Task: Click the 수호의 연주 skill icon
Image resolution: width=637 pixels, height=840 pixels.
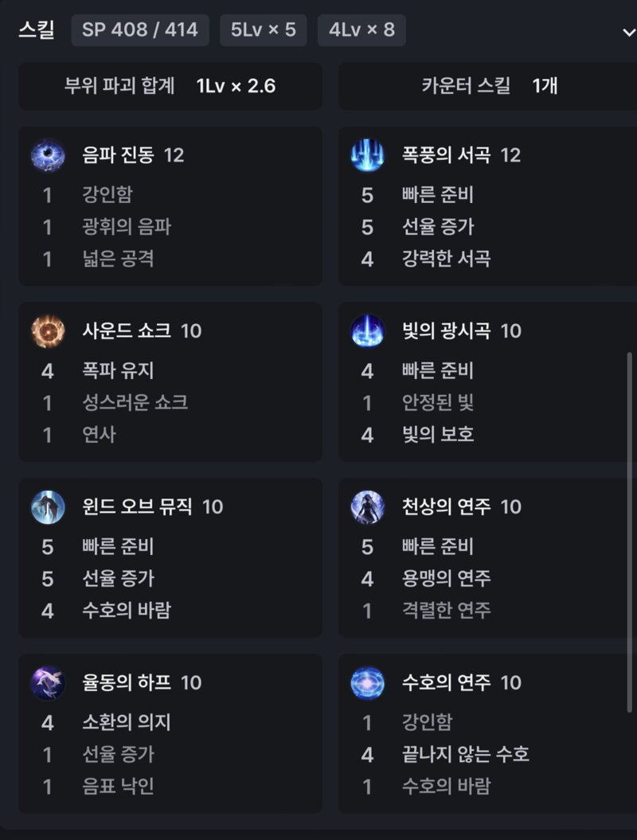Action: pyautogui.click(x=368, y=683)
